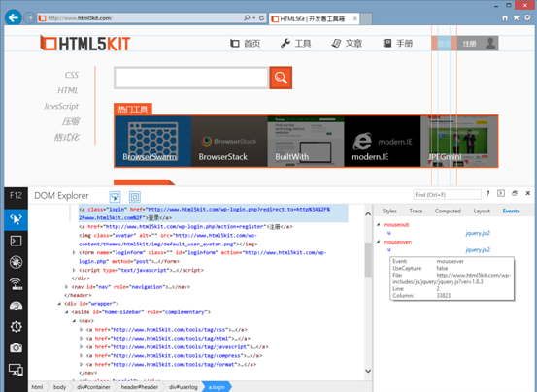Viewport: 537px width, 392px height.
Task: Open the Network tool in F12 sidebar
Action: [x=16, y=284]
